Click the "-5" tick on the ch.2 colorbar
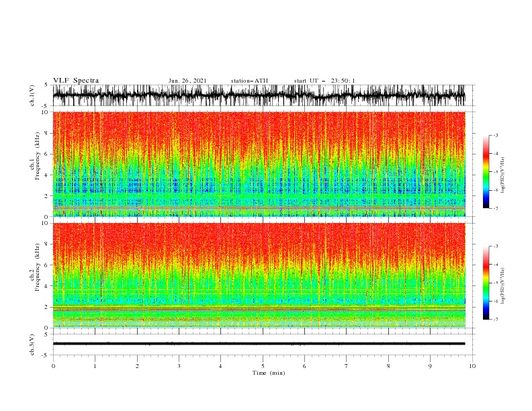 click(x=496, y=283)
